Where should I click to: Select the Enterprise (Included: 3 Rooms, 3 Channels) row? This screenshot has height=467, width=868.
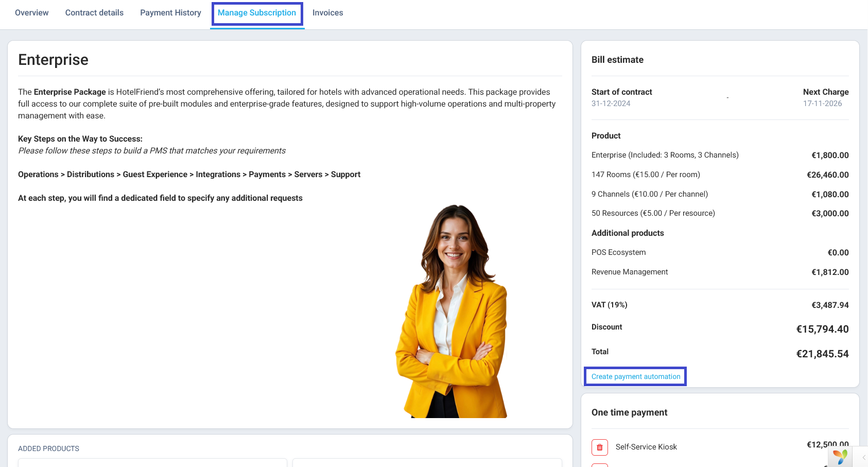pos(720,155)
